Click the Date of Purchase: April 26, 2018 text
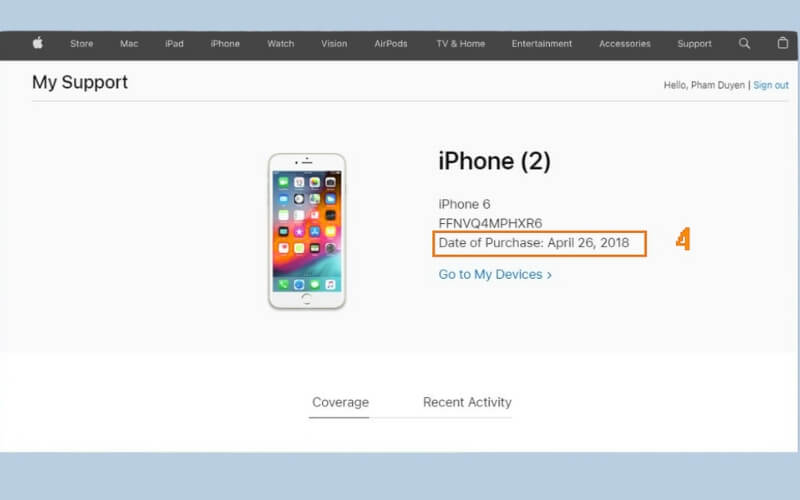This screenshot has height=500, width=800. tap(534, 243)
